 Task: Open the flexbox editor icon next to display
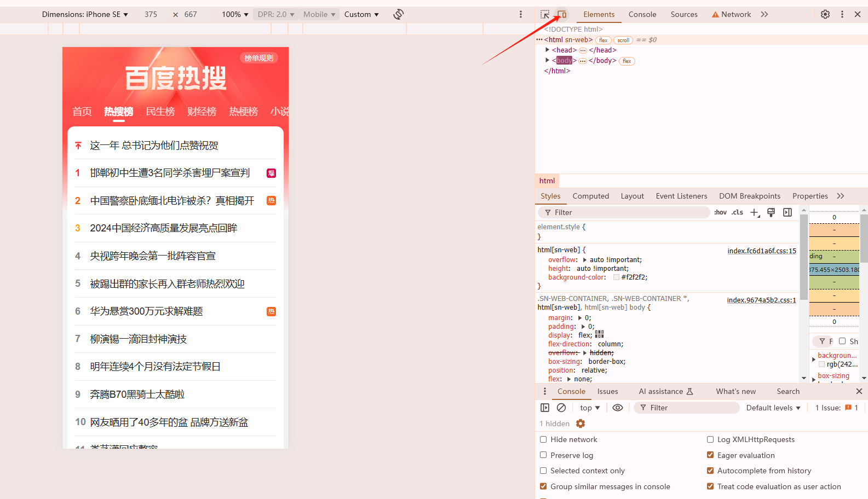coord(600,334)
